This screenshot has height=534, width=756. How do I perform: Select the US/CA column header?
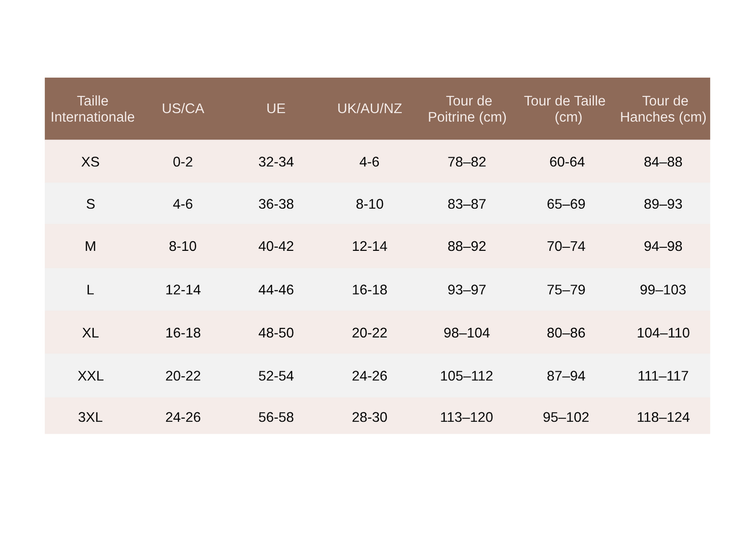[183, 109]
